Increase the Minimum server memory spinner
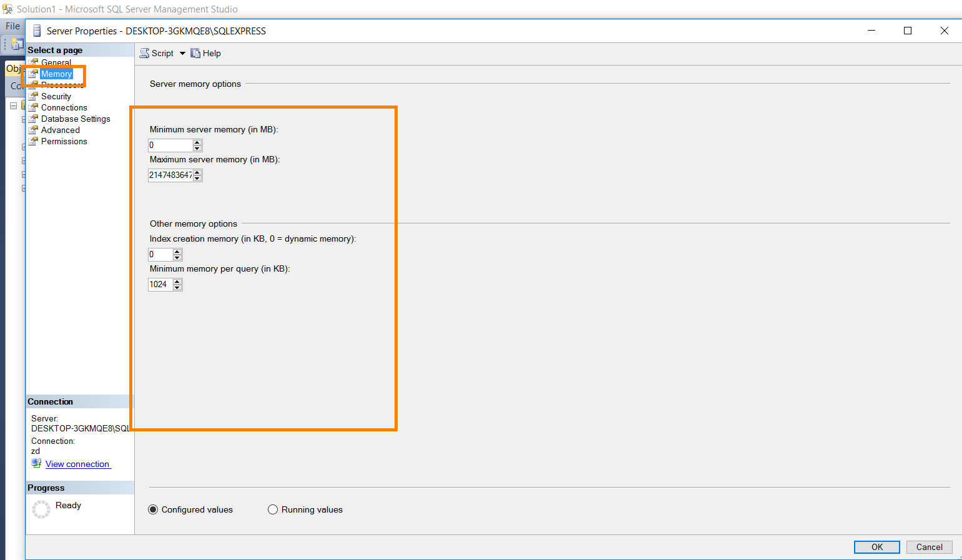Viewport: 962px width, 560px height. [197, 142]
